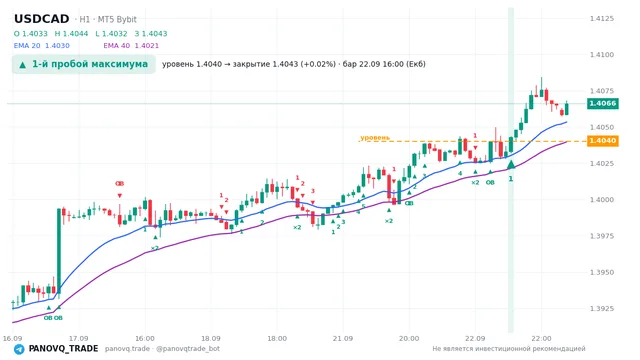Click the green up-triangle in the signal badge

coord(23,64)
